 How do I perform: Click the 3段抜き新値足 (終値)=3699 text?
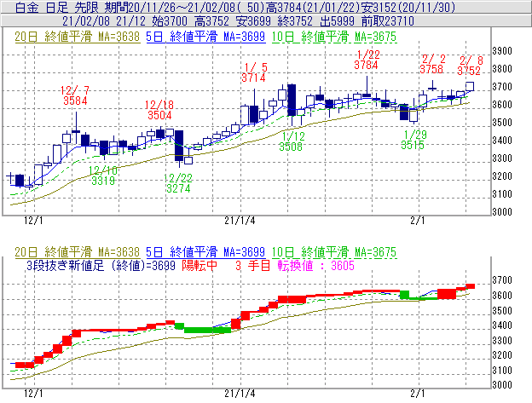101,265
